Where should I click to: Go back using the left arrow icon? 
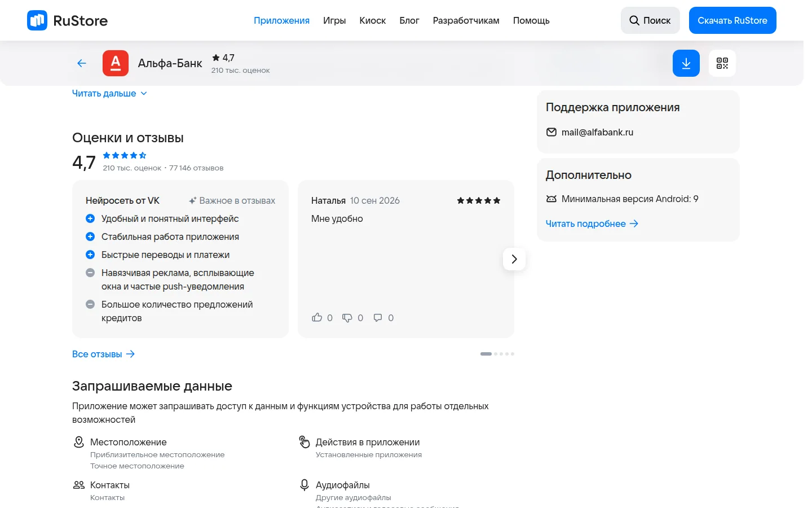pos(82,63)
